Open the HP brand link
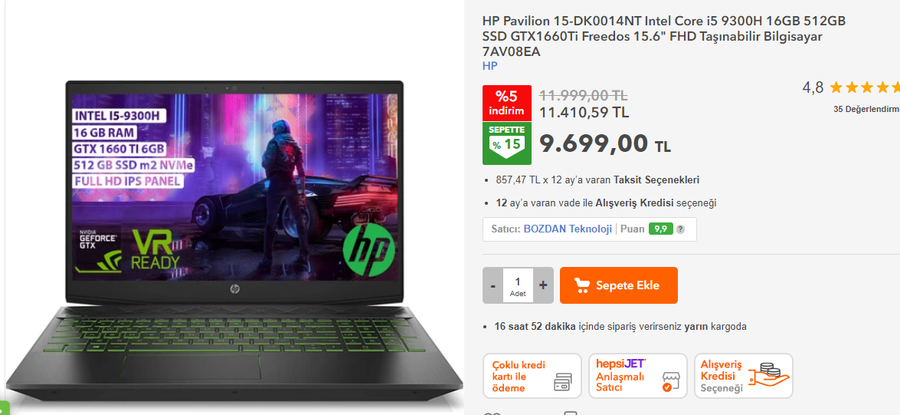900x415 pixels. 490,66
